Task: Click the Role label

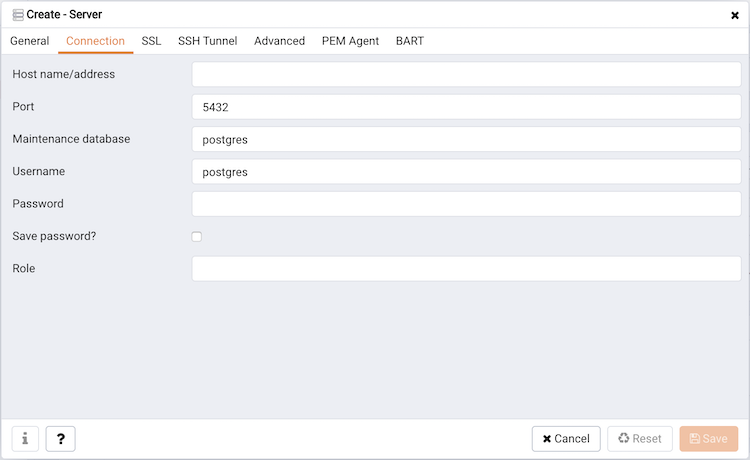Action: [23, 269]
